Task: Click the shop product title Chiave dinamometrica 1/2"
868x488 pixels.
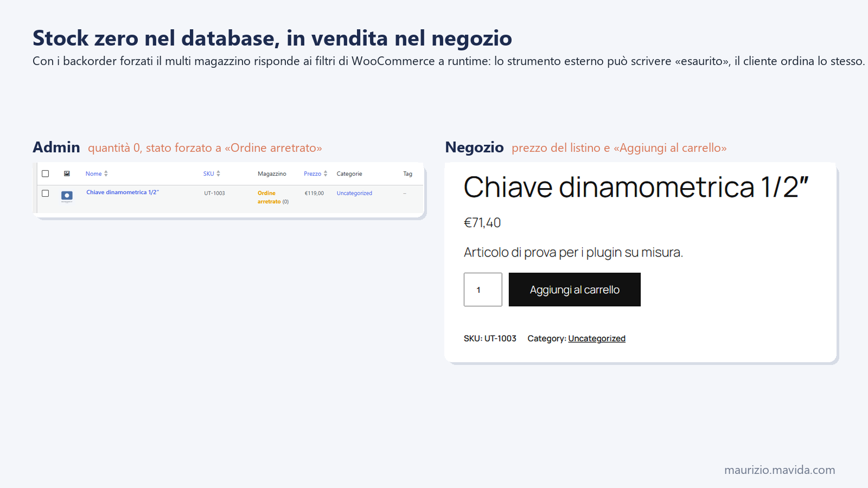Action: 636,187
